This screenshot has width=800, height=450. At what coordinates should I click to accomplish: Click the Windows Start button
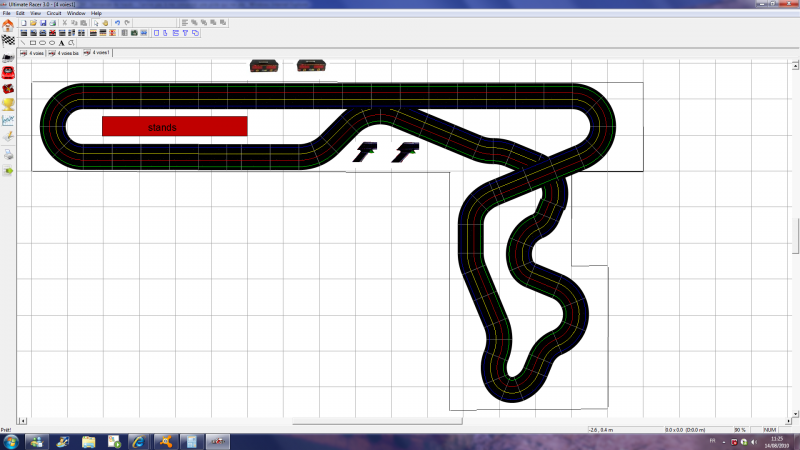[11, 441]
